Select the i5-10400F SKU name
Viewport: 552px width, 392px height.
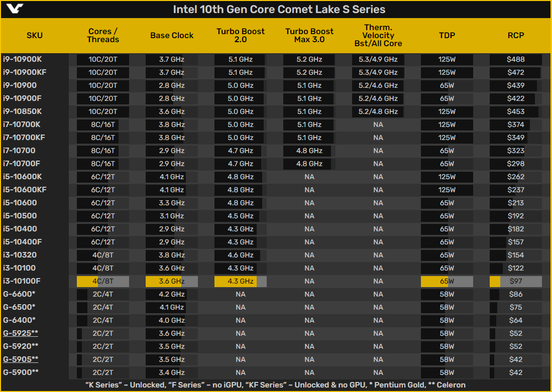(x=22, y=242)
